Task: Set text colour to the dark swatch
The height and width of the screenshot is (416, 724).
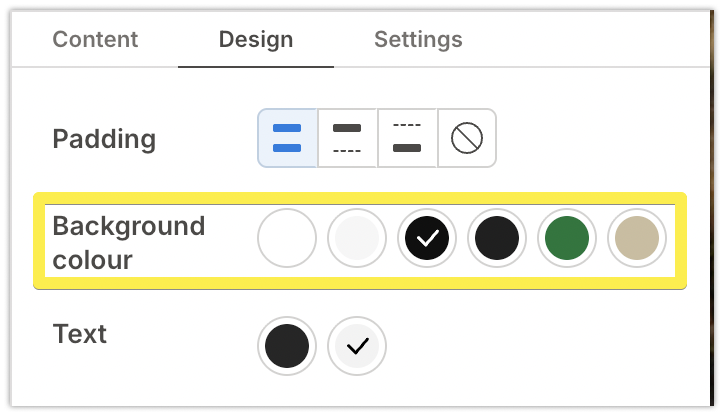Action: coord(287,346)
